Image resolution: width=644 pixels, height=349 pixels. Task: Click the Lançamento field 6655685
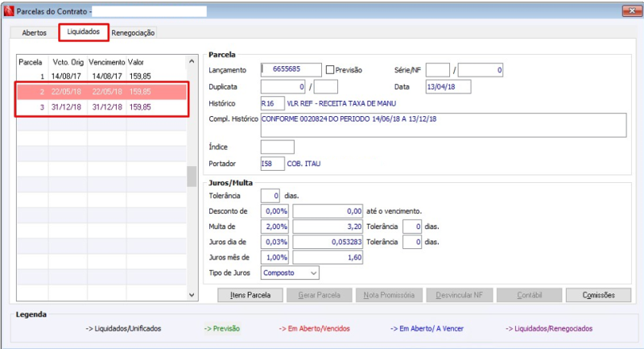point(291,69)
